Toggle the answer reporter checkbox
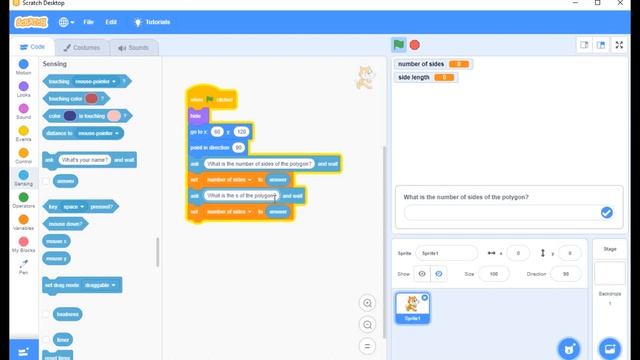Image resolution: width=640 pixels, height=360 pixels. pyautogui.click(x=46, y=181)
